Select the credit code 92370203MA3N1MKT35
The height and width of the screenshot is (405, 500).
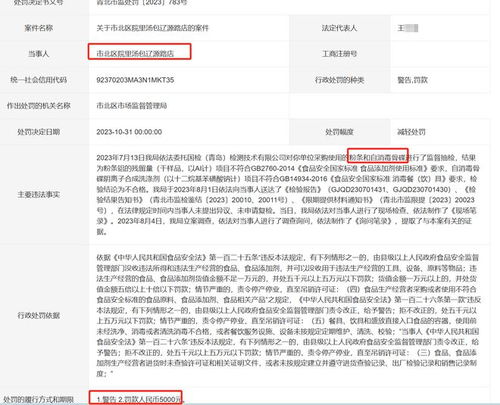[x=135, y=80]
